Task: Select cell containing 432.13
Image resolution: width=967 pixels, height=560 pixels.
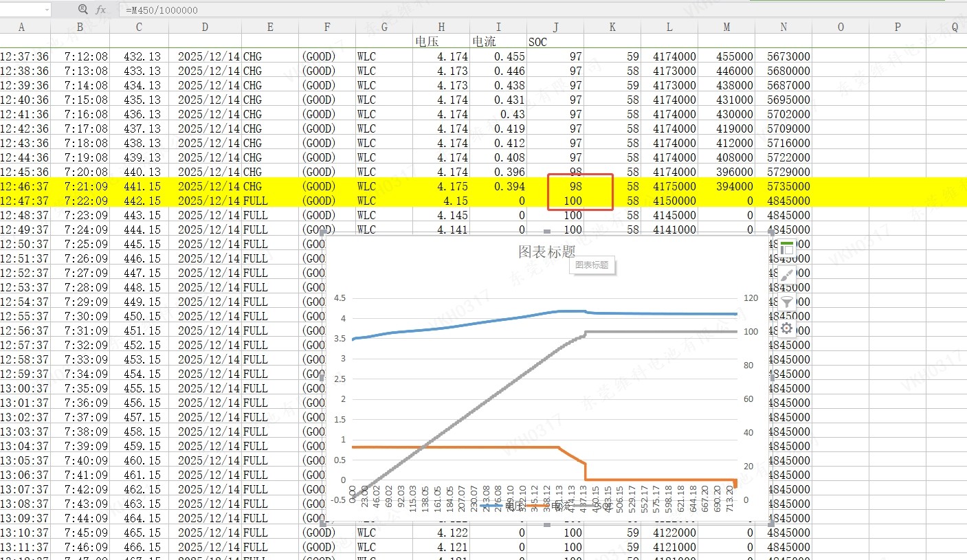Action: coord(139,56)
